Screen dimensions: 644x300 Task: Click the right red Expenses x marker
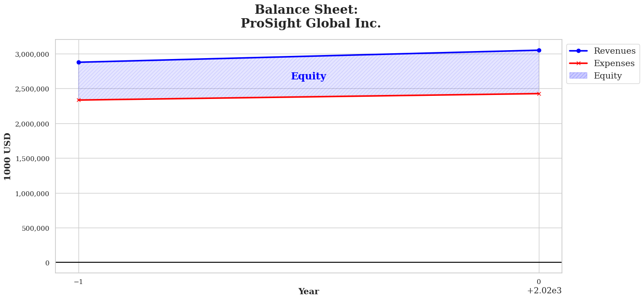(x=539, y=94)
